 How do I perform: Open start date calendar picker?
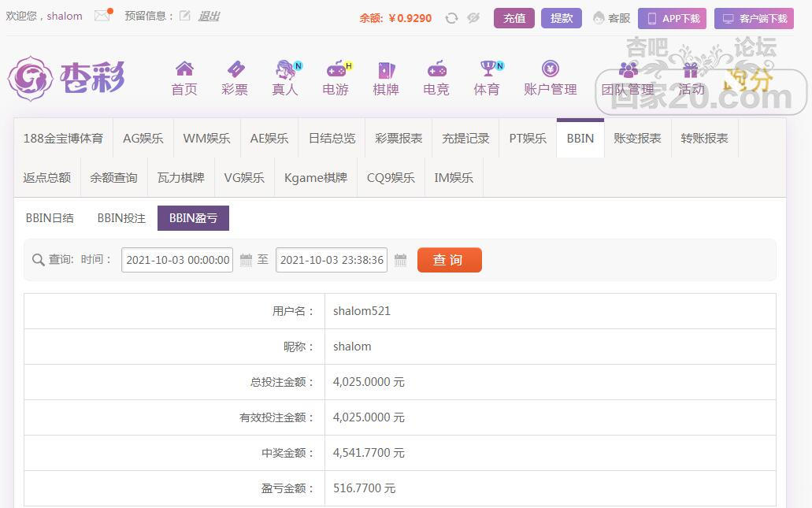click(246, 260)
